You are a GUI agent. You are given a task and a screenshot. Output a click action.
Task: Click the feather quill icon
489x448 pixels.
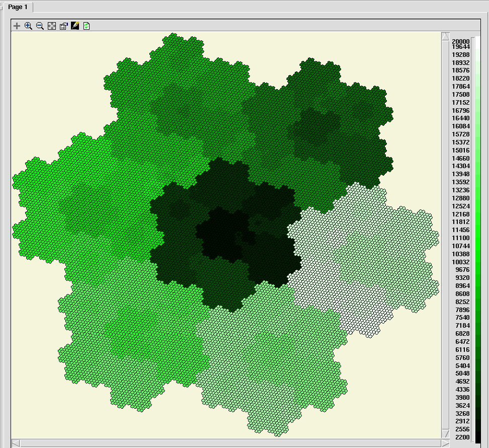[75, 26]
